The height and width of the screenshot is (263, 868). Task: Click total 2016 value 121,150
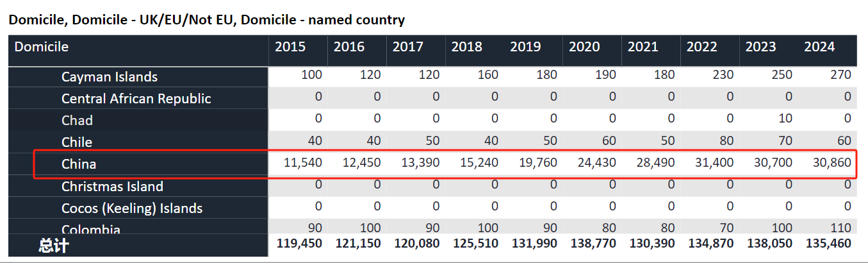tap(358, 244)
